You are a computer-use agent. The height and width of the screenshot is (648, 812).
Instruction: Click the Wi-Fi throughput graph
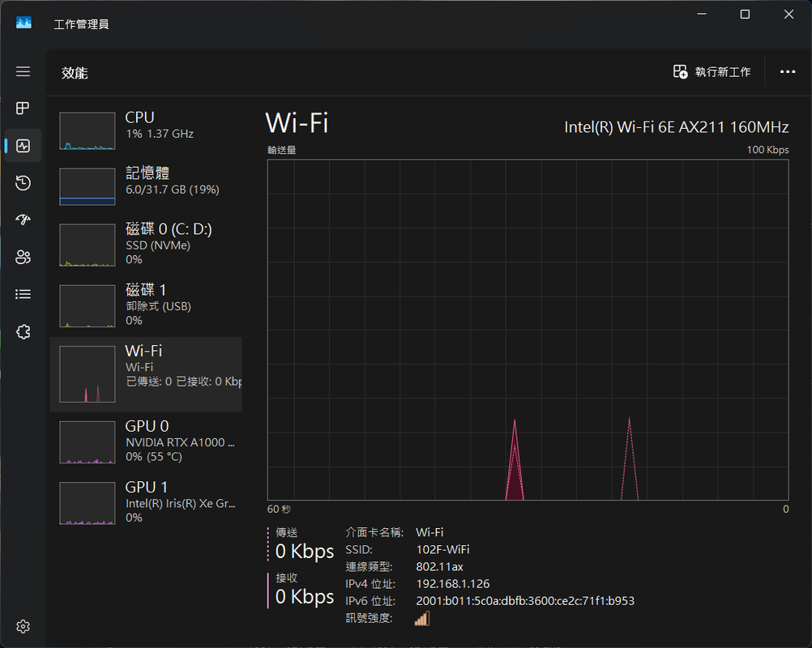tap(528, 330)
